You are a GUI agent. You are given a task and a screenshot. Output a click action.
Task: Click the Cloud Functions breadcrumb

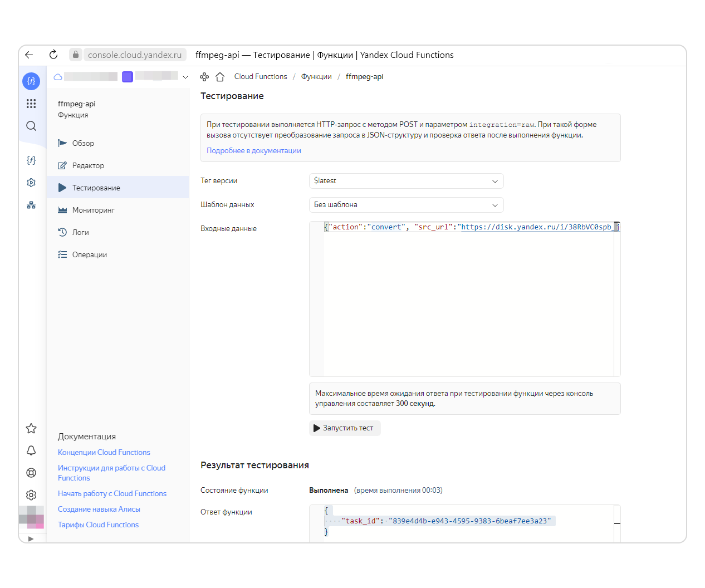coord(261,77)
